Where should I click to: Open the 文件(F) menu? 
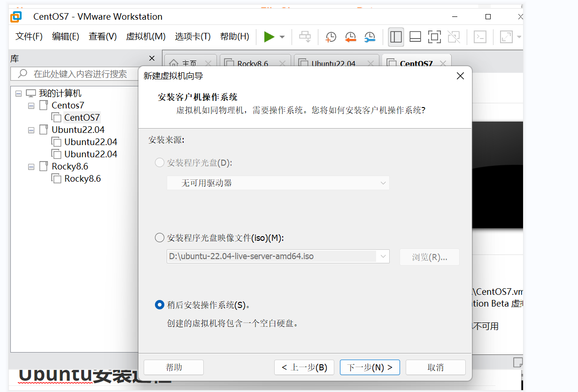click(x=29, y=37)
